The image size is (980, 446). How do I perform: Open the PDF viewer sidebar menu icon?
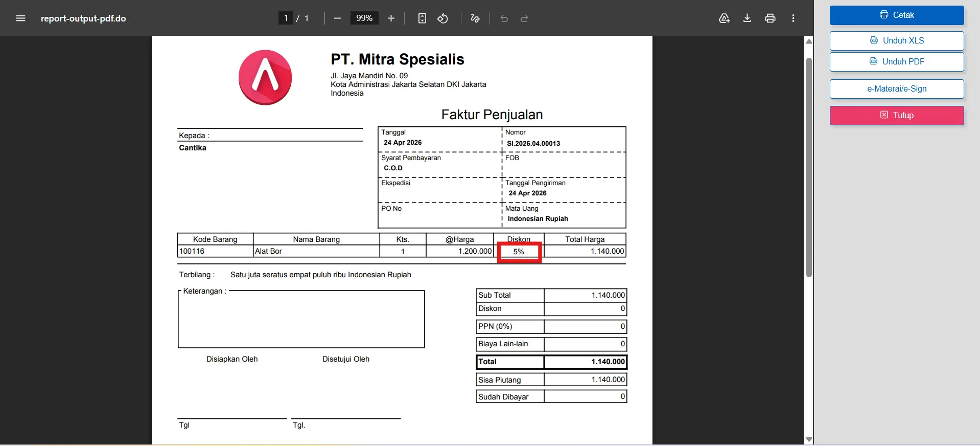point(20,18)
